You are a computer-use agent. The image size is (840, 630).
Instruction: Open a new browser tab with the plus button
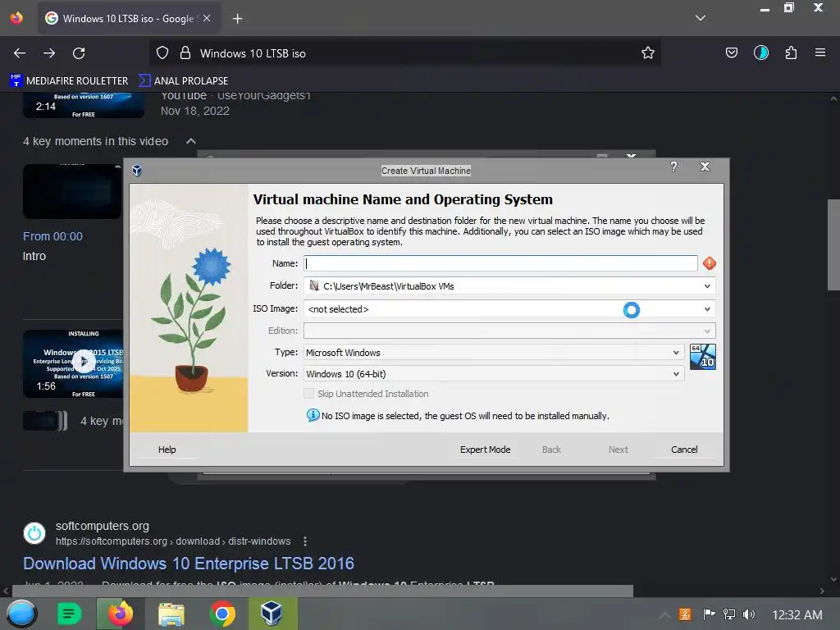(237, 19)
